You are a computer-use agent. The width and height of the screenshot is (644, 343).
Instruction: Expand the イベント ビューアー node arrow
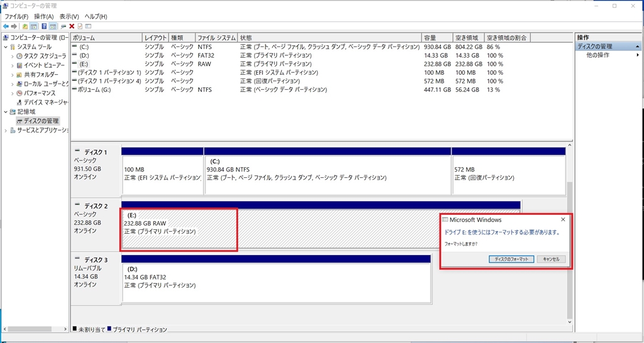13,65
